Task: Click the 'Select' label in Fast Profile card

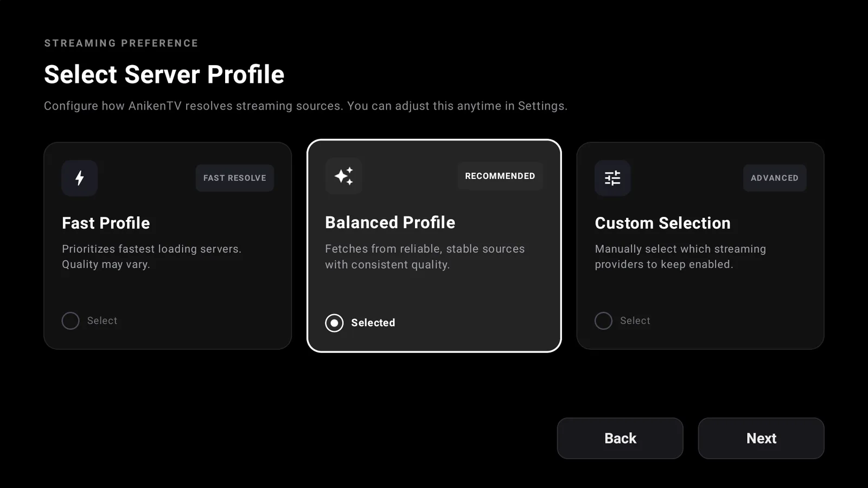Action: (x=102, y=320)
